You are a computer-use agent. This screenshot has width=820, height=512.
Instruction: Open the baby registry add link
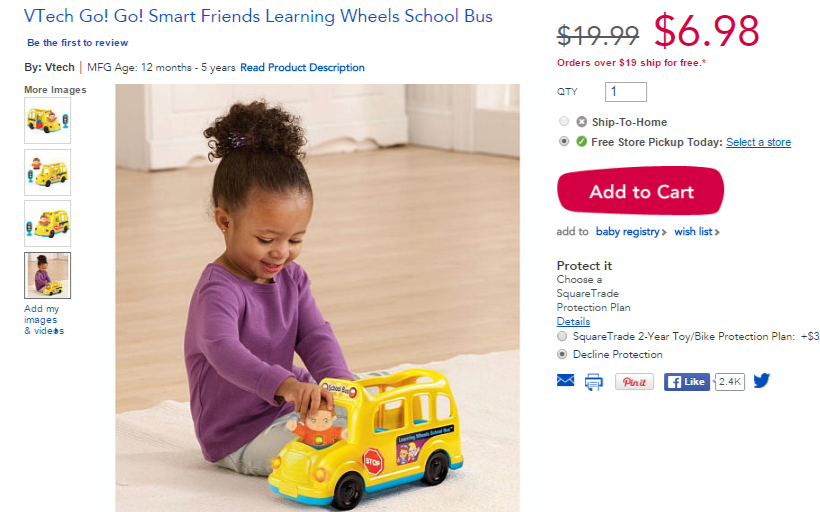(631, 232)
